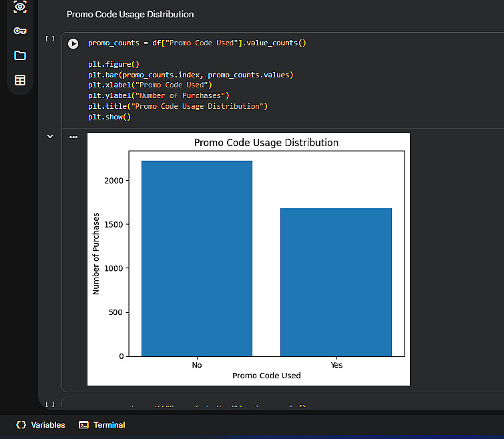504x439 pixels.
Task: Open the Files folder panel
Action: tap(20, 55)
